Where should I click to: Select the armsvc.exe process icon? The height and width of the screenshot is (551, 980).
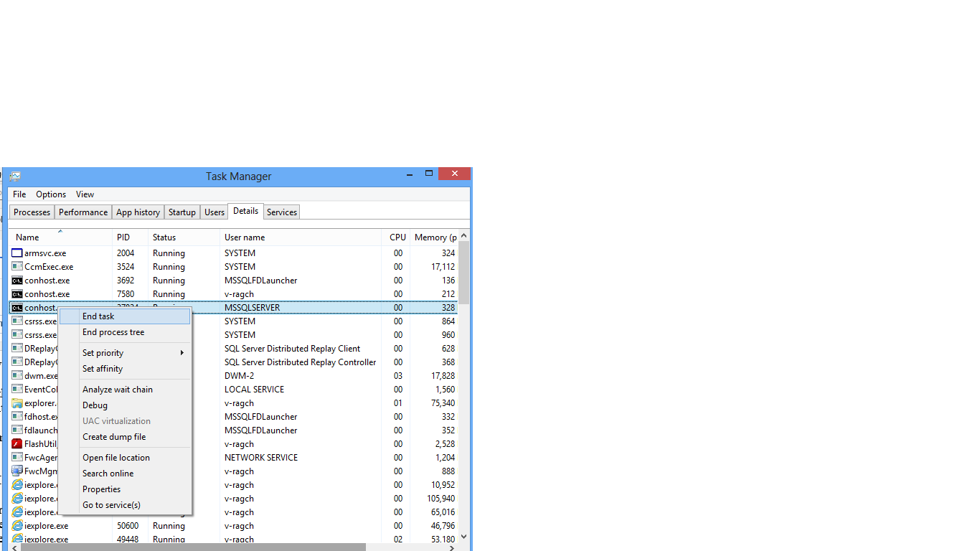tap(17, 253)
